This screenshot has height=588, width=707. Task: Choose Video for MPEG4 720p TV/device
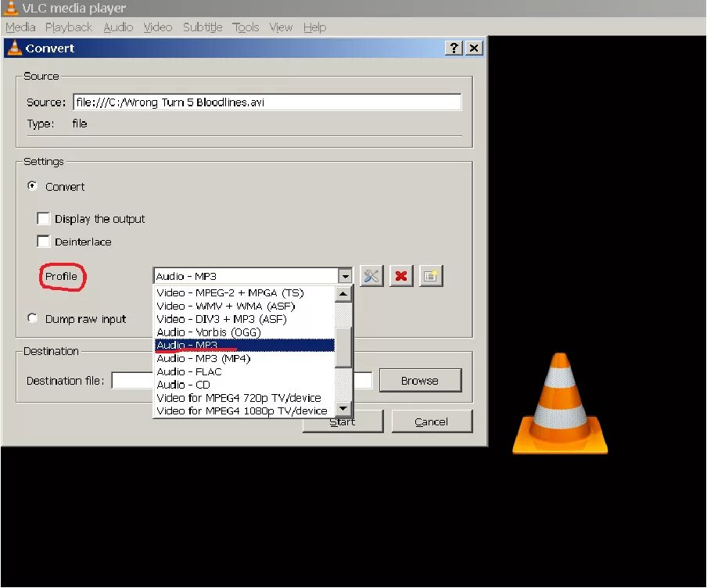pos(245,398)
